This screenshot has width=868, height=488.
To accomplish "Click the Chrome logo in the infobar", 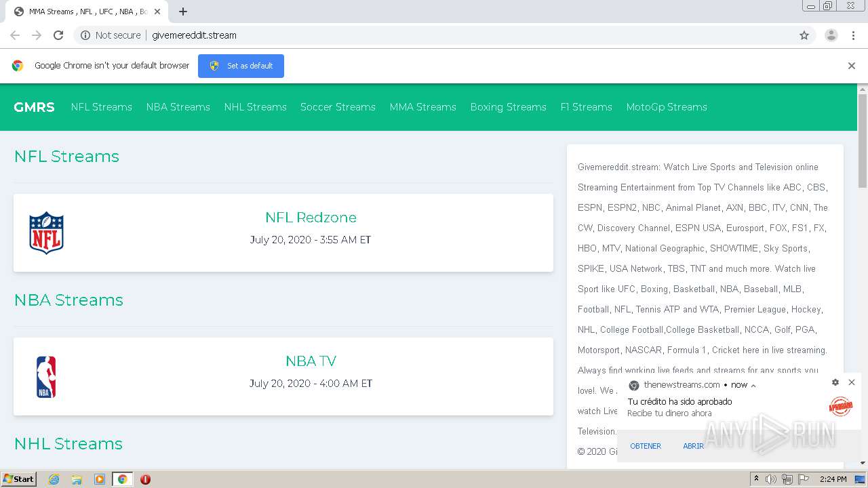I will [18, 66].
